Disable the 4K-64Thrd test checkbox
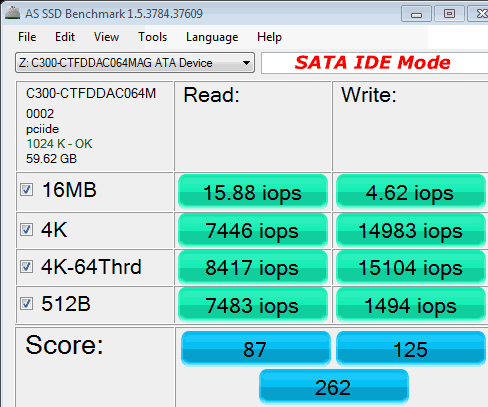Viewport: 488px width, 407px height. (x=26, y=267)
